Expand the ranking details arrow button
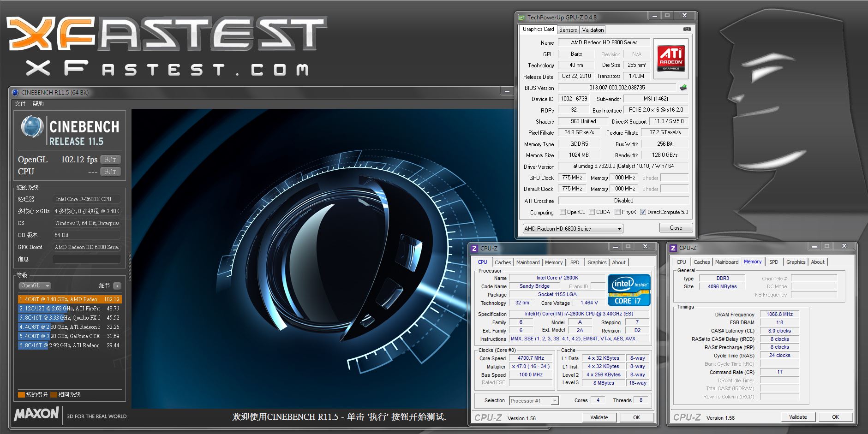Viewport: 868px width, 434px height. click(x=117, y=286)
